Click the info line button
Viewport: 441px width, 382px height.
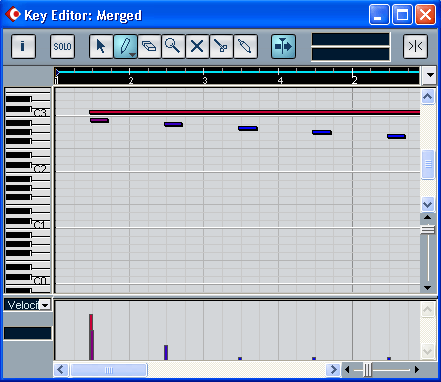(23, 46)
